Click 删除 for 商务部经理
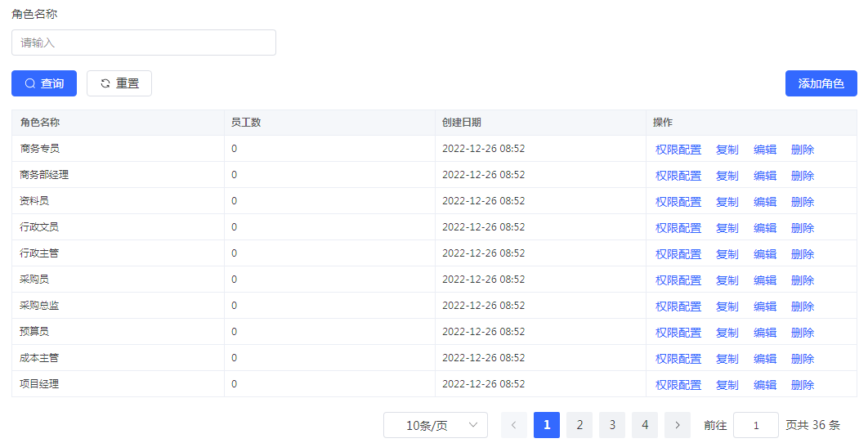 pyautogui.click(x=803, y=176)
